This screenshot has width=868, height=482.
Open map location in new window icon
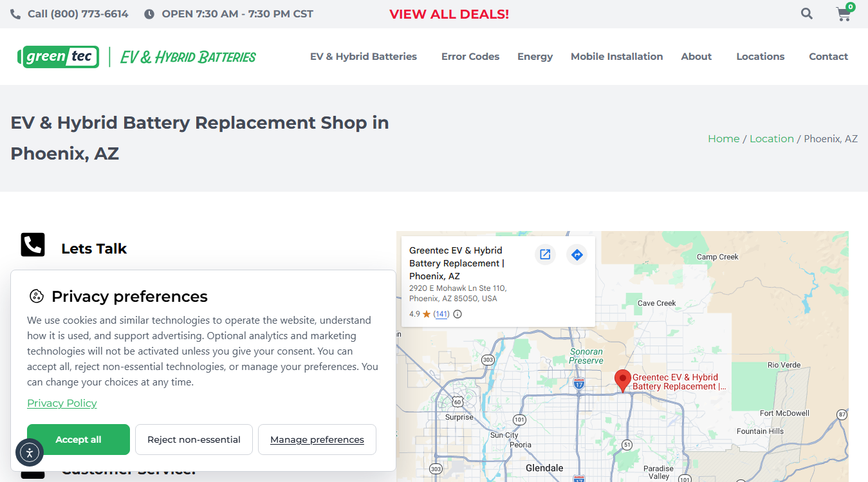click(545, 255)
